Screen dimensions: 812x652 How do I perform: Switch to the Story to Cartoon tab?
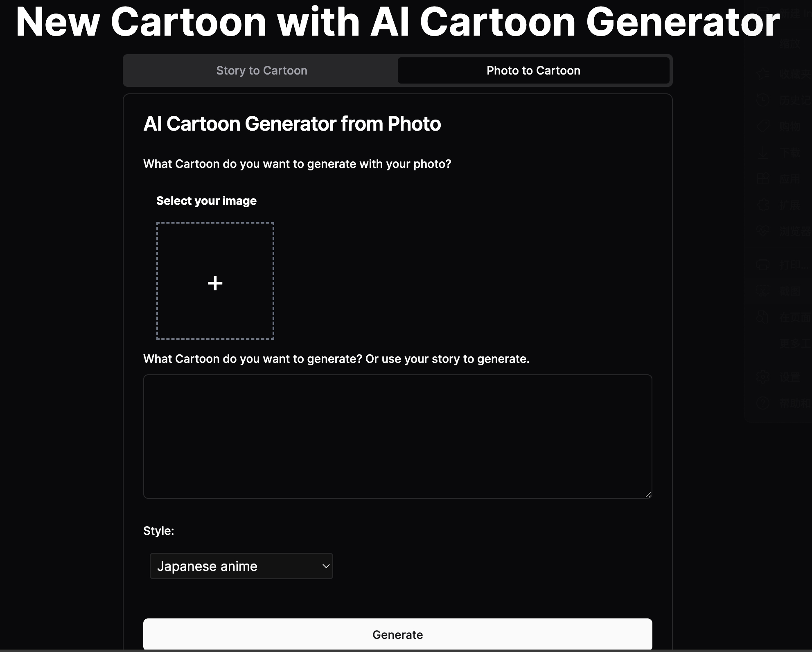261,70
